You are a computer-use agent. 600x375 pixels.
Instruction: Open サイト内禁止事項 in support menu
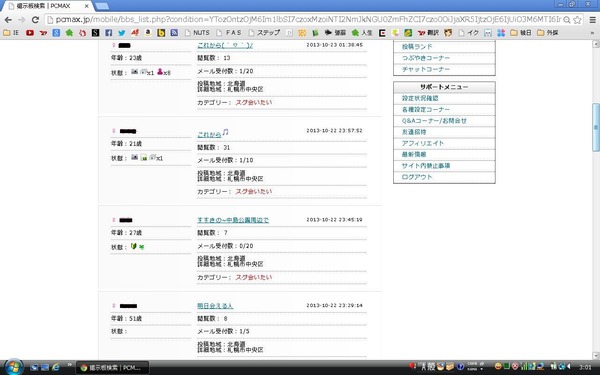tap(426, 166)
